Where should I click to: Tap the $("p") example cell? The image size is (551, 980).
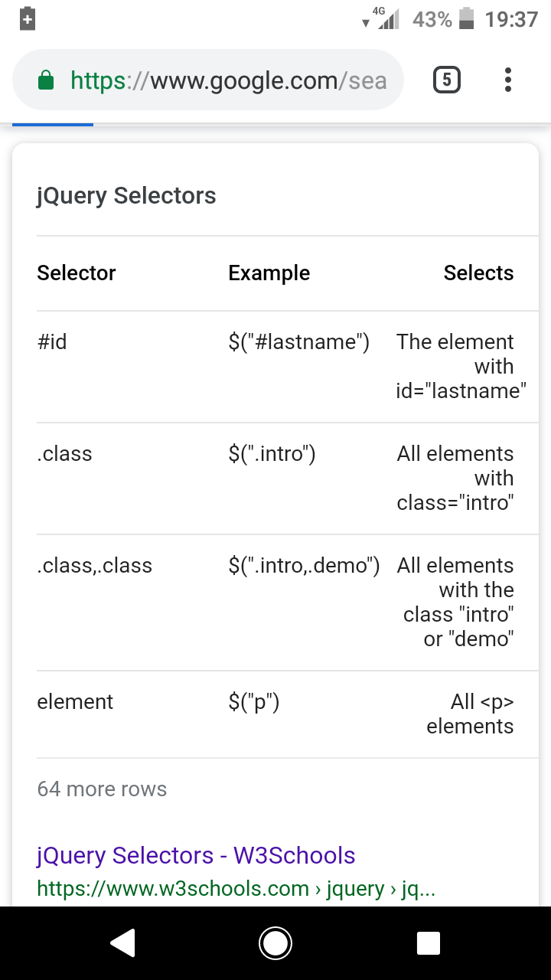[x=253, y=702]
